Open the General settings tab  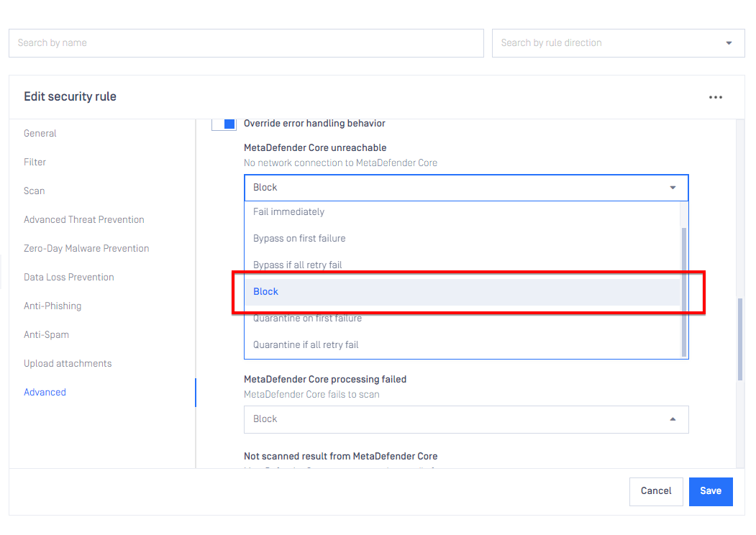click(40, 134)
